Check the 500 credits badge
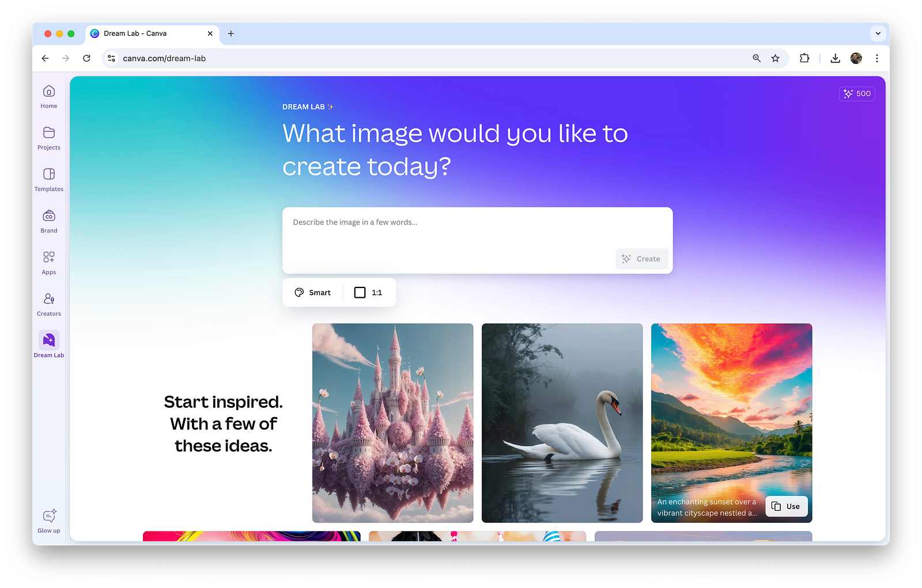 point(857,93)
